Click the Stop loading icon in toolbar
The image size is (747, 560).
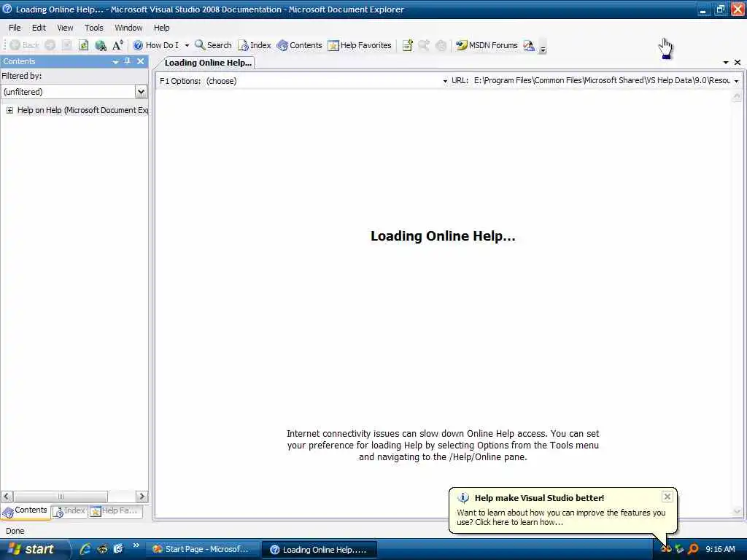(66, 45)
